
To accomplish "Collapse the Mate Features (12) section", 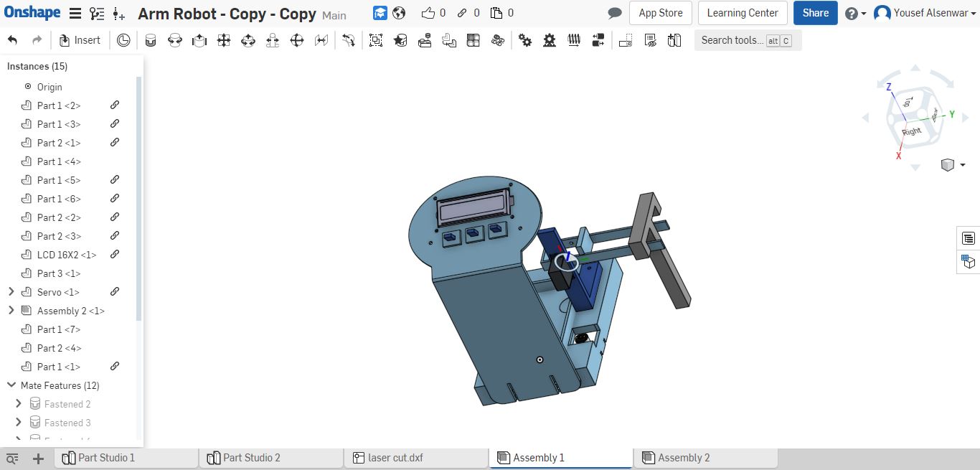I will point(11,385).
